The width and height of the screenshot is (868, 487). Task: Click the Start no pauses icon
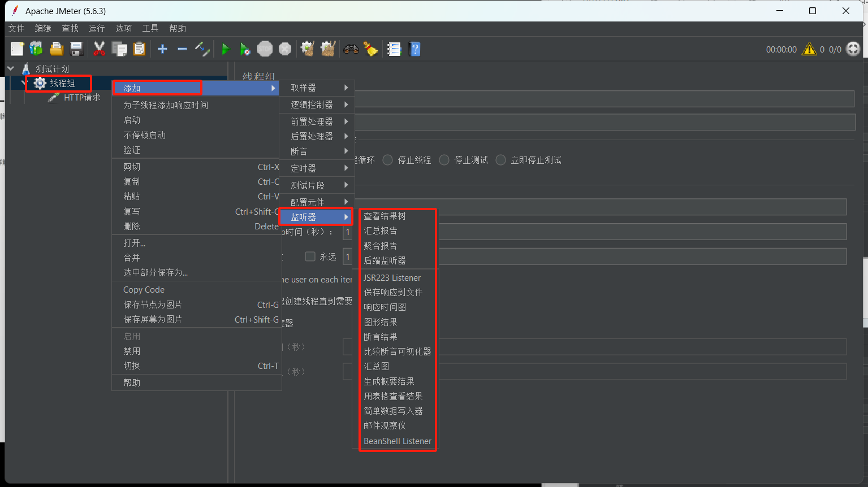click(245, 49)
